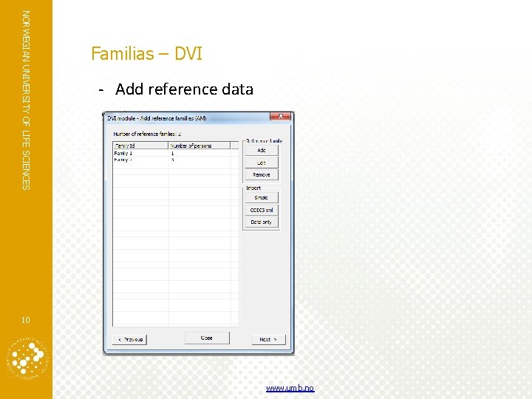Click the Number of reference families label

point(147,134)
